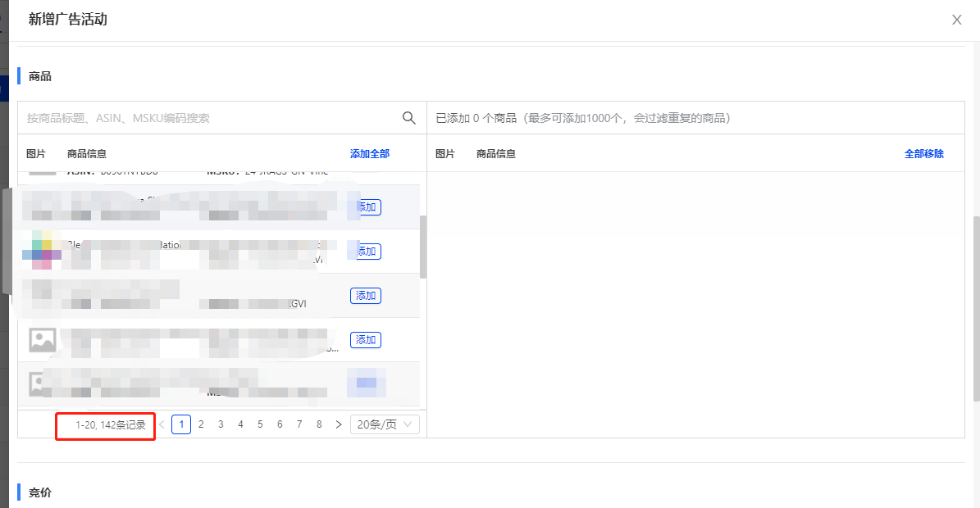Click the 竞价 section heading
Image resolution: width=980 pixels, height=508 pixels.
point(40,492)
